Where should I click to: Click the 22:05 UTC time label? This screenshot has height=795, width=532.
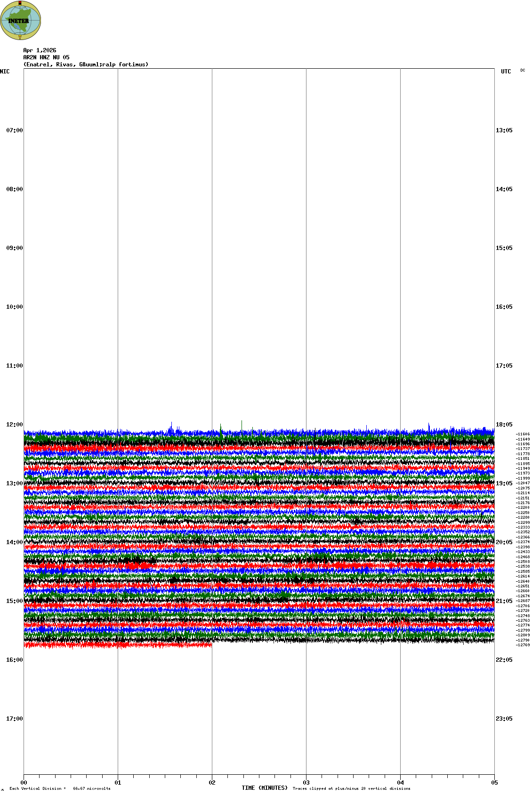coord(504,660)
